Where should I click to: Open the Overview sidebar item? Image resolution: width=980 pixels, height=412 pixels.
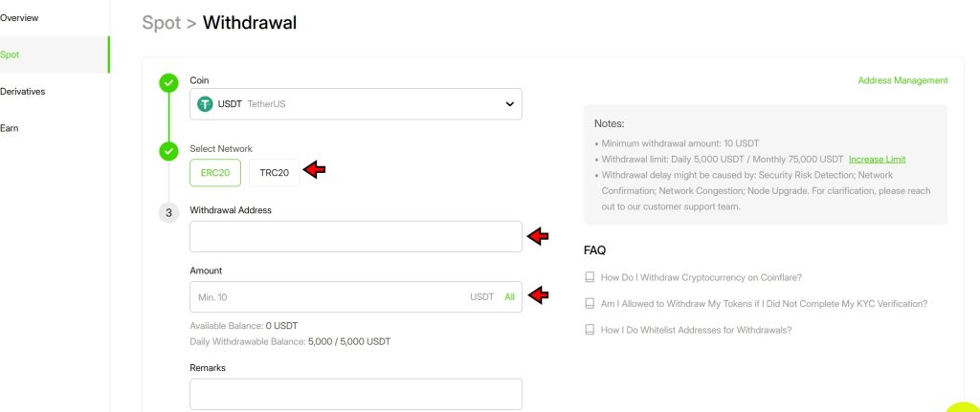(x=19, y=18)
